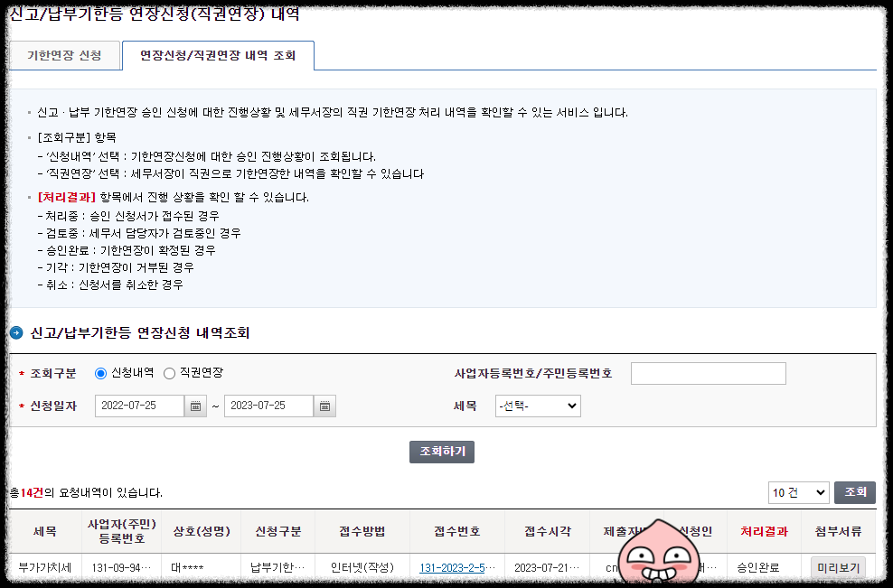Click the 조회하기 search button
The image size is (893, 588).
[x=442, y=452]
